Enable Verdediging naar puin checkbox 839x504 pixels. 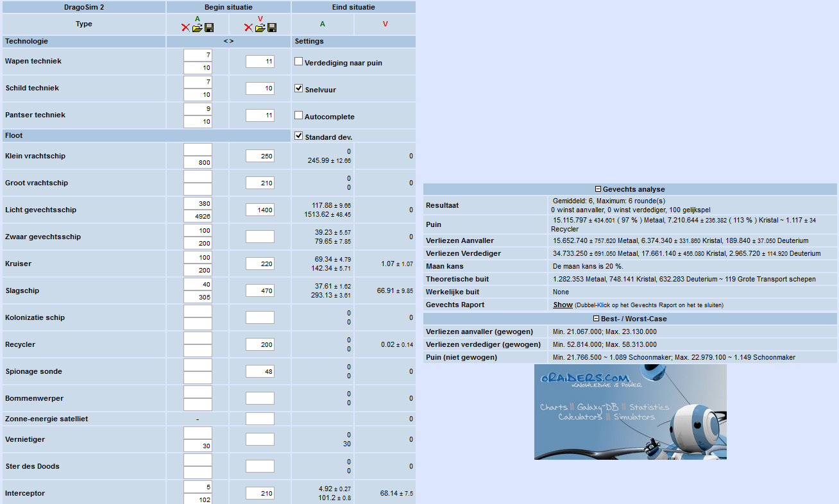coord(298,62)
